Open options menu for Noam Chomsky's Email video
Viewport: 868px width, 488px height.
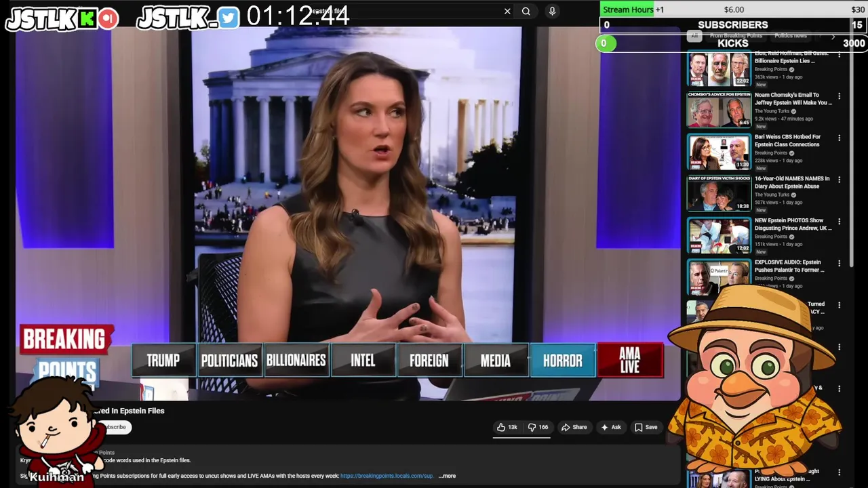click(x=839, y=96)
